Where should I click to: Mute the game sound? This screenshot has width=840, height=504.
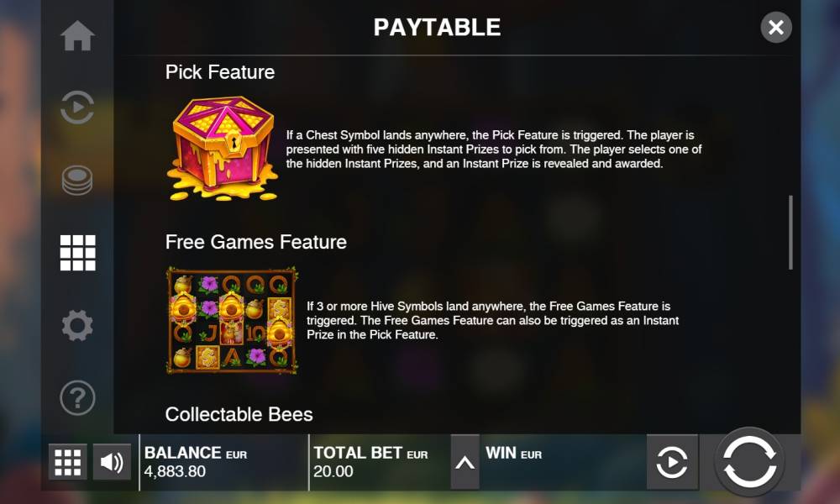tap(112, 462)
